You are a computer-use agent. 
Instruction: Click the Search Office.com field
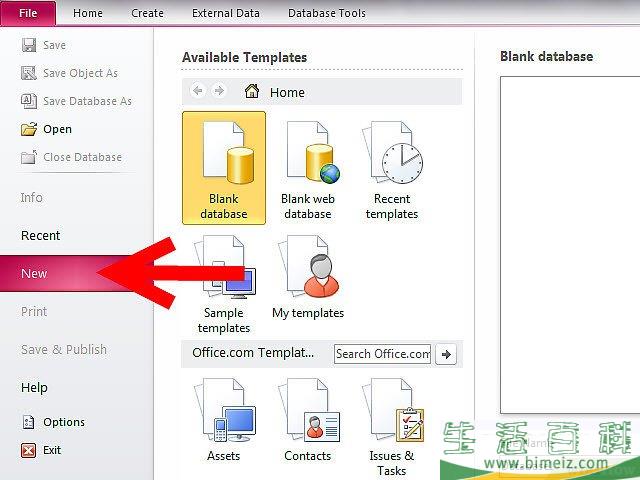pyautogui.click(x=382, y=354)
